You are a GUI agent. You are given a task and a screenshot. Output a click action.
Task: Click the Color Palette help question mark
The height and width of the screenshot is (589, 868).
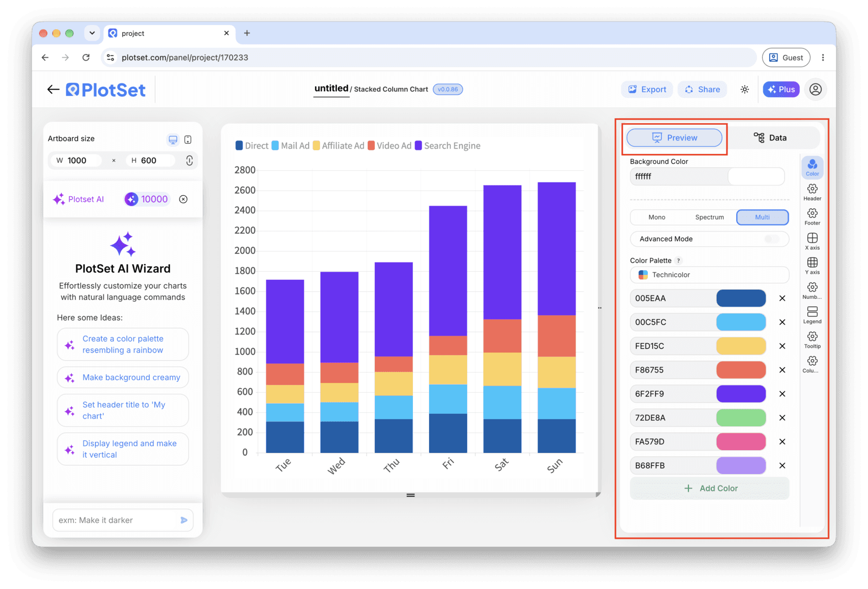click(x=678, y=261)
